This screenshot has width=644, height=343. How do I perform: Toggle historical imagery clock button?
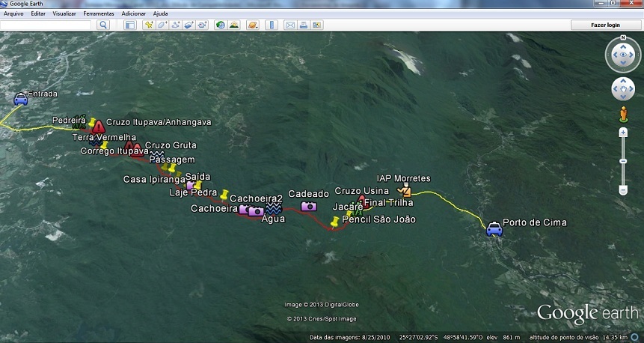[x=221, y=25]
